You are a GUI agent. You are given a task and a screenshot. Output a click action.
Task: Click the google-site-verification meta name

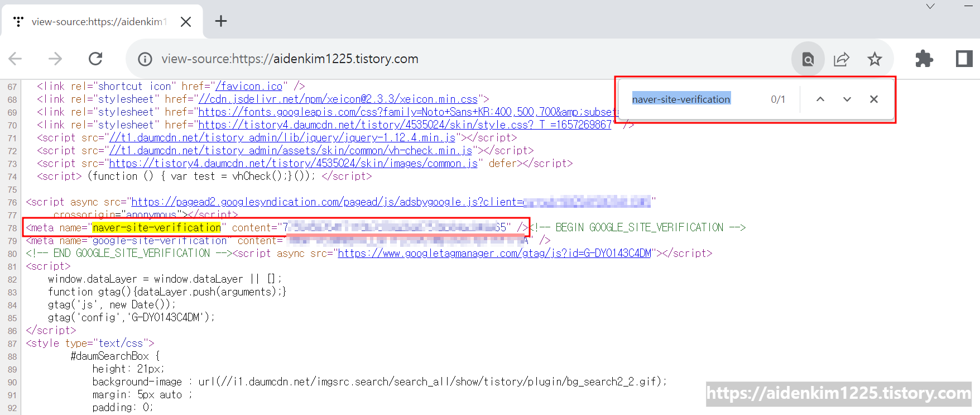pos(160,241)
